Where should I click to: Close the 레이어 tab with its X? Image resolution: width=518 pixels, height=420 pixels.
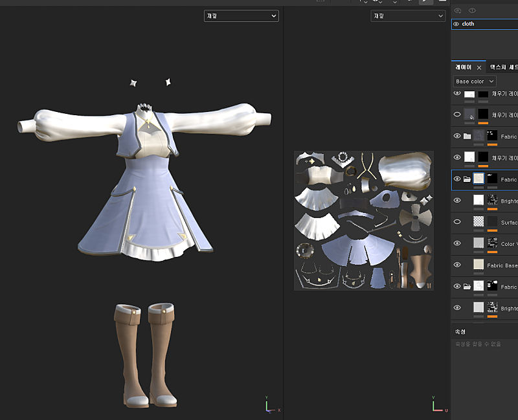[479, 67]
